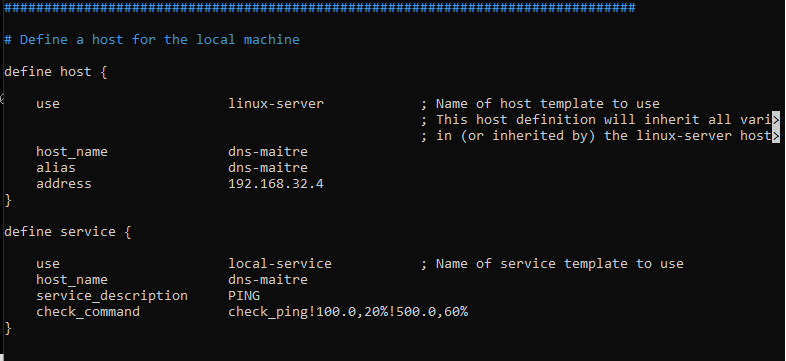Viewport: 786px width, 361px height.
Task: Click the "local-service" template value
Action: pos(280,264)
